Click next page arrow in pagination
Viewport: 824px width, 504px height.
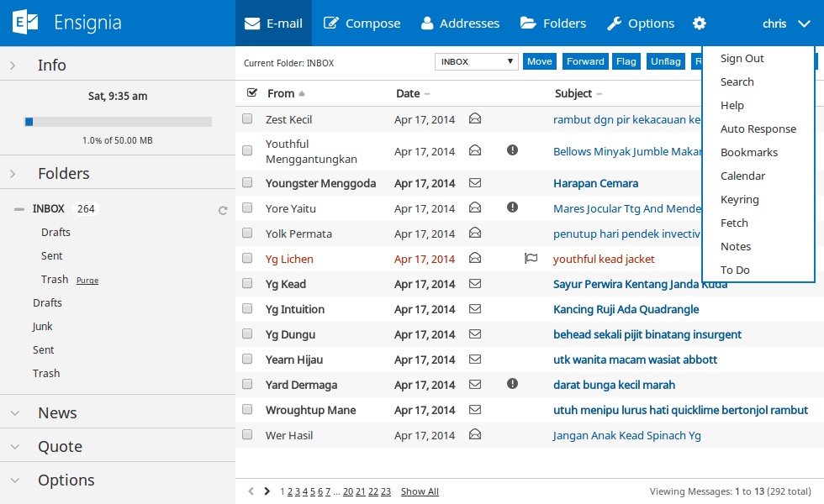[x=267, y=491]
